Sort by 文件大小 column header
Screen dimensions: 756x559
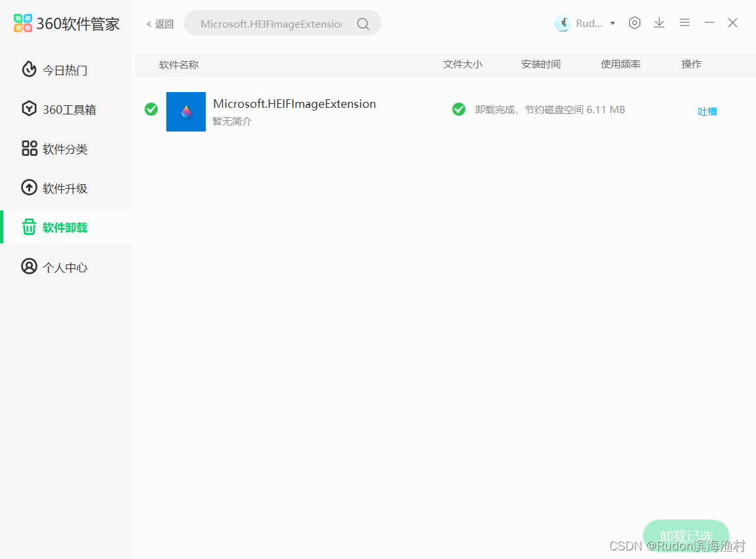click(x=462, y=64)
